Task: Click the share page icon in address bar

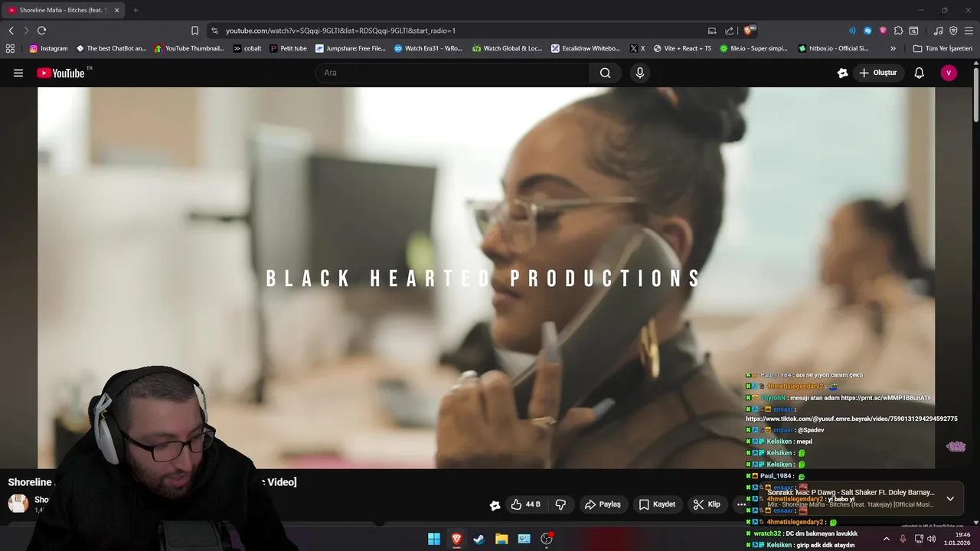Action: [x=730, y=31]
